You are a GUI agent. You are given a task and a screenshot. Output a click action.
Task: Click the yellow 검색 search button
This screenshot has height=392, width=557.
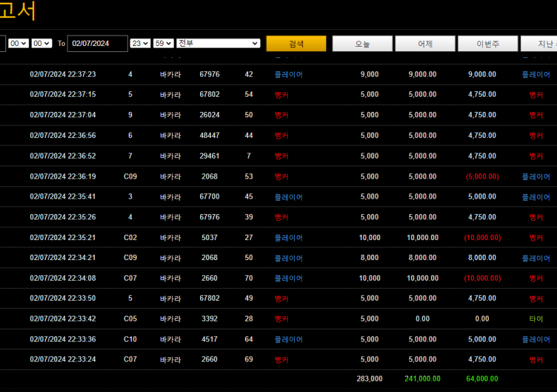click(296, 43)
